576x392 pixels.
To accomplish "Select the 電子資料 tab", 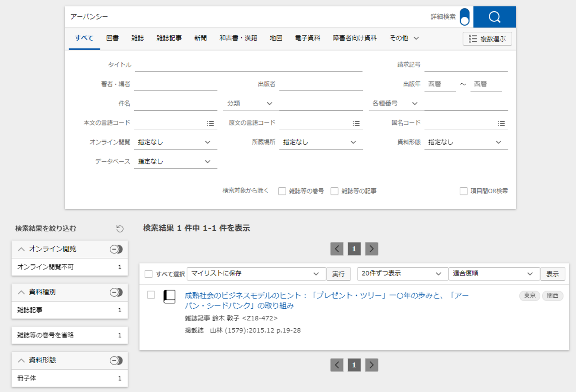I will pyautogui.click(x=307, y=39).
